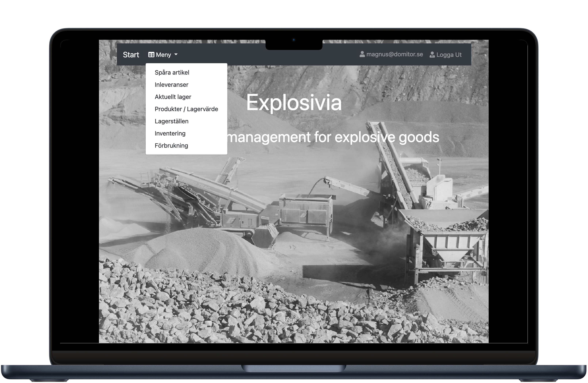
Task: Click the Explosivia heading title
Action: (294, 102)
